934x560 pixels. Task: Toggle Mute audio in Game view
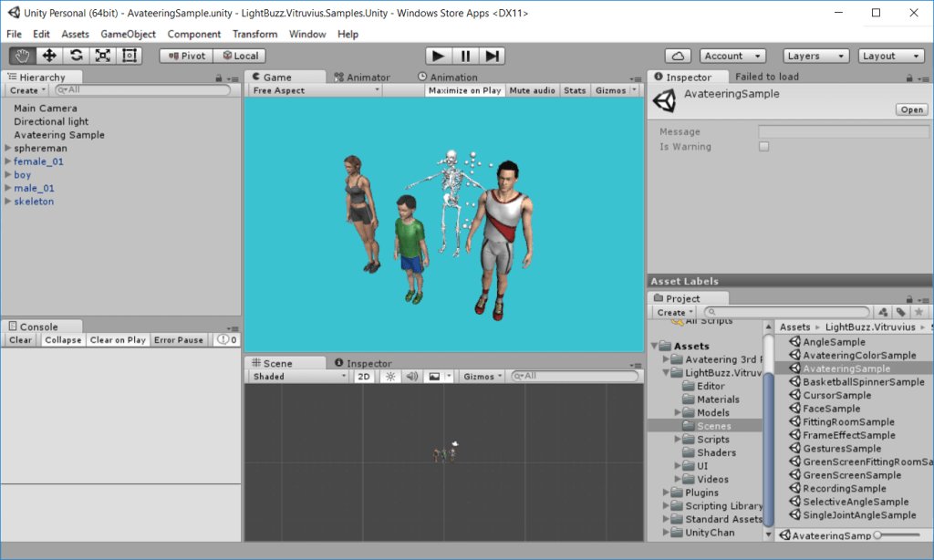[x=532, y=90]
